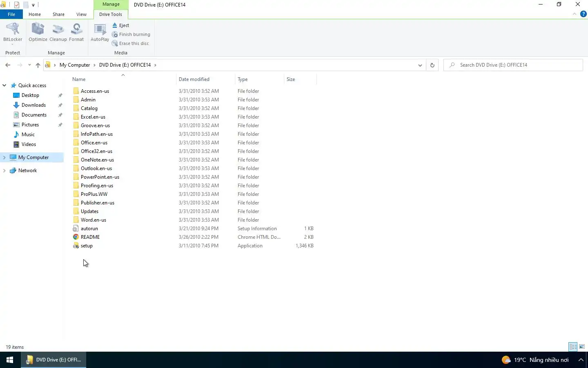The height and width of the screenshot is (368, 588).
Task: Open Explorer Help question mark
Action: click(x=584, y=14)
